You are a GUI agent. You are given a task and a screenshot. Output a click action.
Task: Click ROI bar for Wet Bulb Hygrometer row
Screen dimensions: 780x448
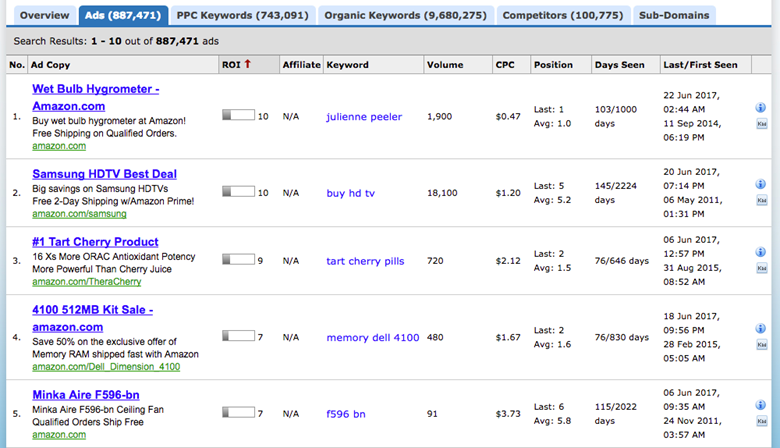(238, 115)
